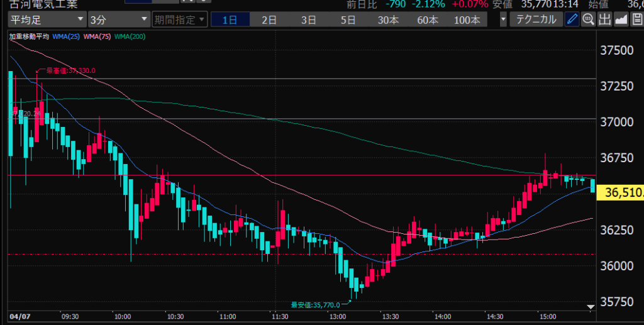The height and width of the screenshot is (325, 644).
Task: Click the WMA(25) legend label
Action: pos(65,36)
